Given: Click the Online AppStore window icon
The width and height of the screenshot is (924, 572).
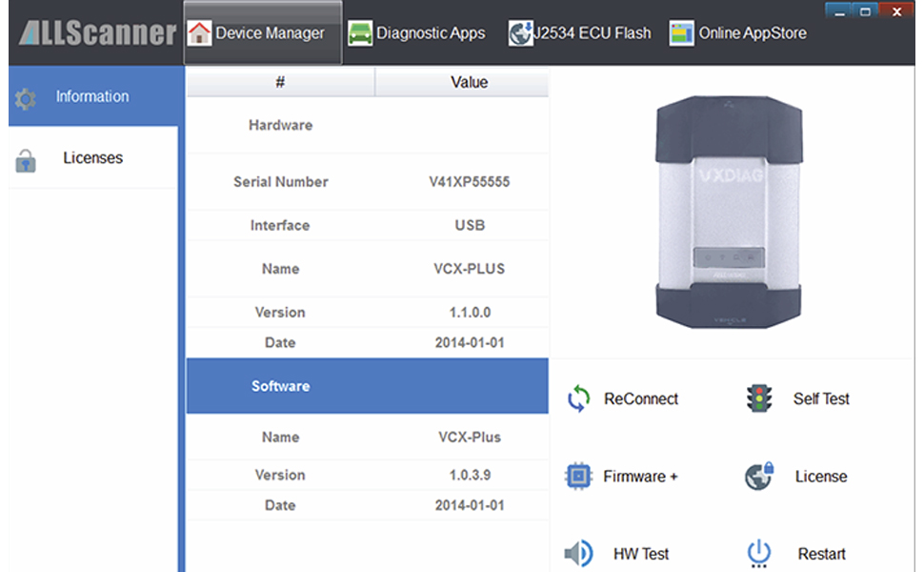Looking at the screenshot, I should (681, 33).
